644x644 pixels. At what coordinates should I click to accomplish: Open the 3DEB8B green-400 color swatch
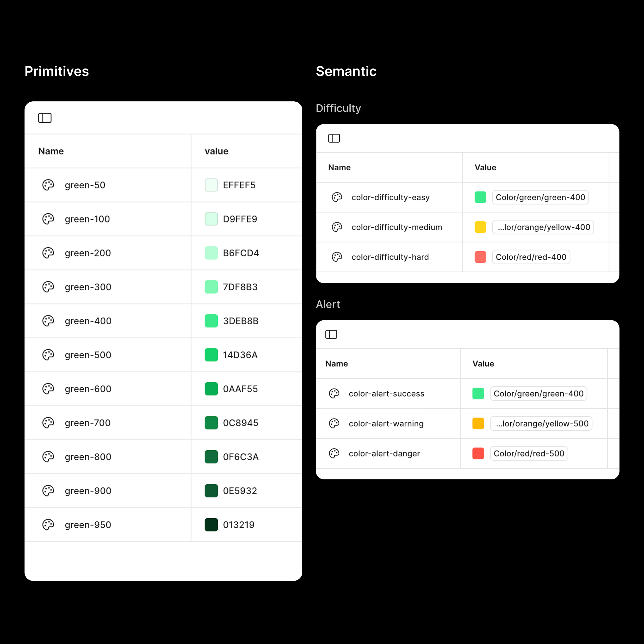coord(211,321)
